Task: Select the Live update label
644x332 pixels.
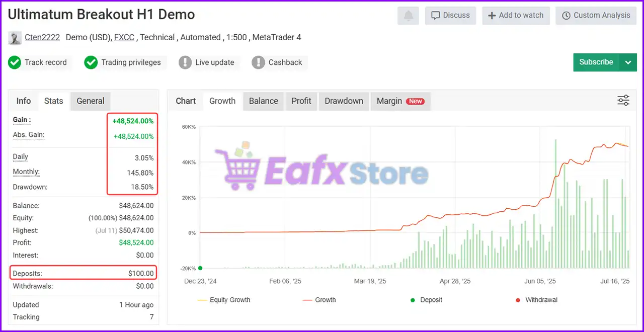Action: click(215, 62)
